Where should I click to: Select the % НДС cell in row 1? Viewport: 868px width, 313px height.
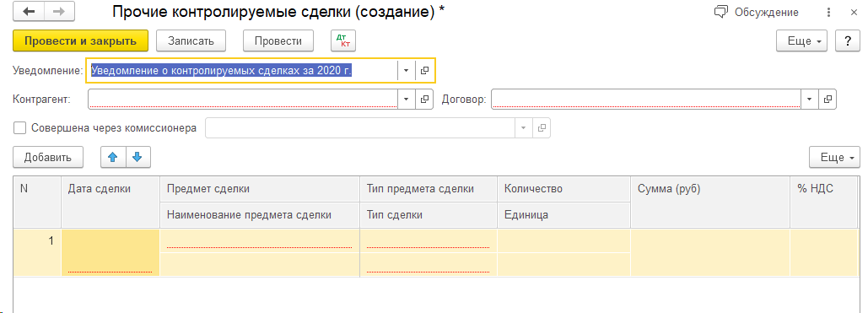click(823, 252)
